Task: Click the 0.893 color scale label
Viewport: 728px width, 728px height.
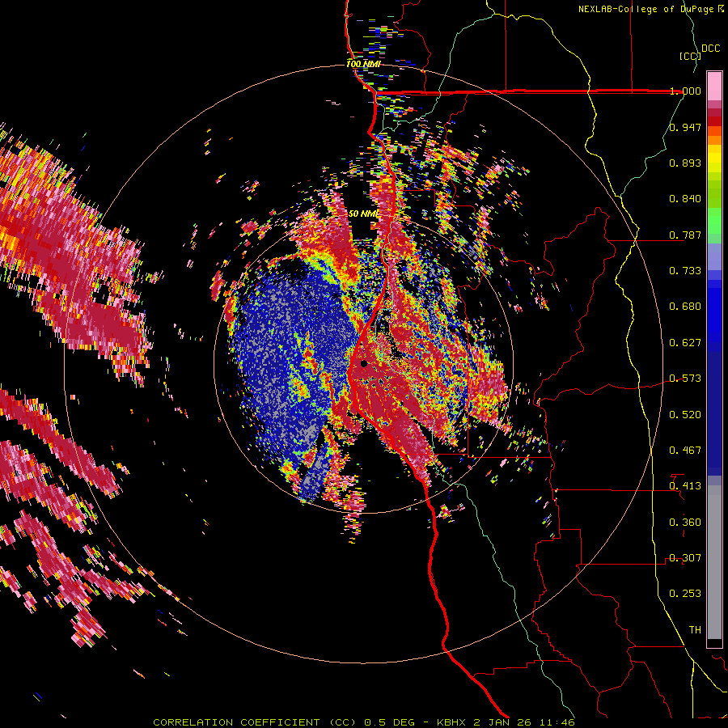Action: [x=685, y=163]
